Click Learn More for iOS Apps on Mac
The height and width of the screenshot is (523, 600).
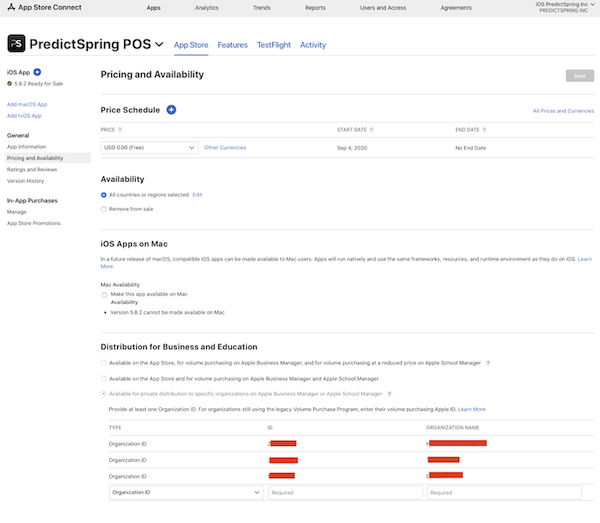click(585, 259)
